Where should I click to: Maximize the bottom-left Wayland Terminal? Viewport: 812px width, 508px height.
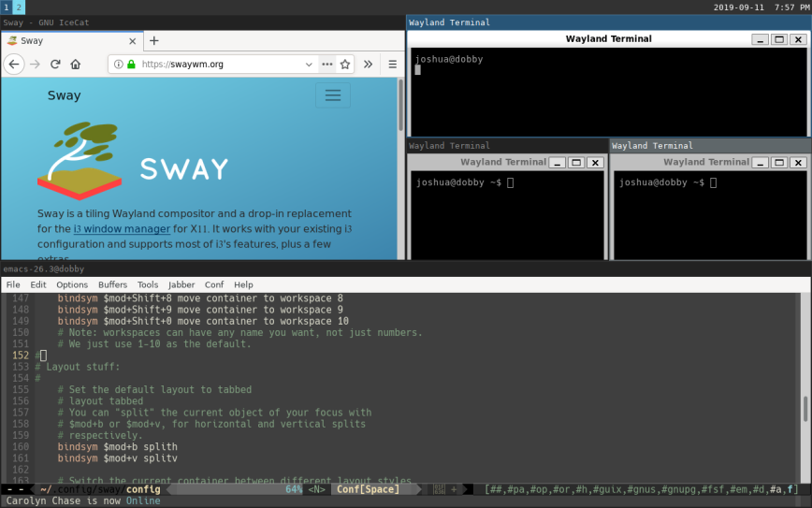coord(576,163)
